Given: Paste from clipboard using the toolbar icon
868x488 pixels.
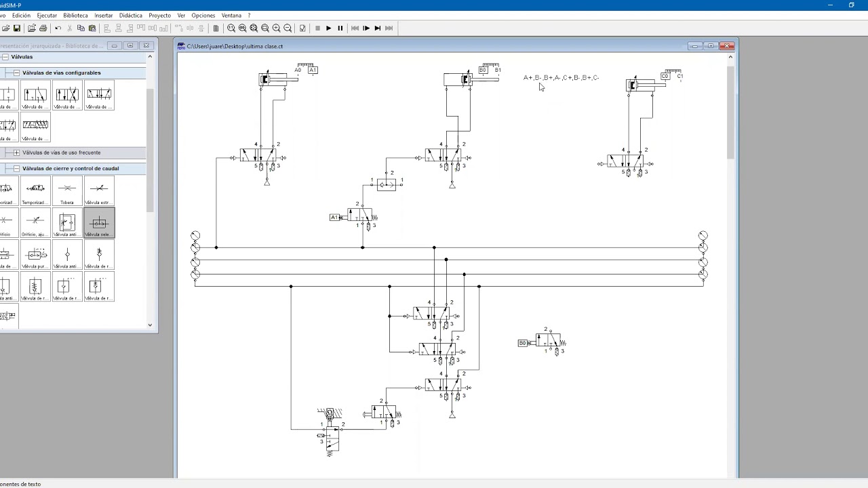Looking at the screenshot, I should (x=92, y=28).
